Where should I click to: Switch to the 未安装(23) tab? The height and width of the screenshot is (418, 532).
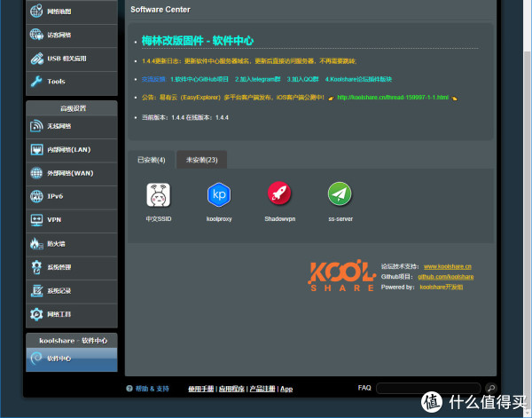tap(202, 160)
